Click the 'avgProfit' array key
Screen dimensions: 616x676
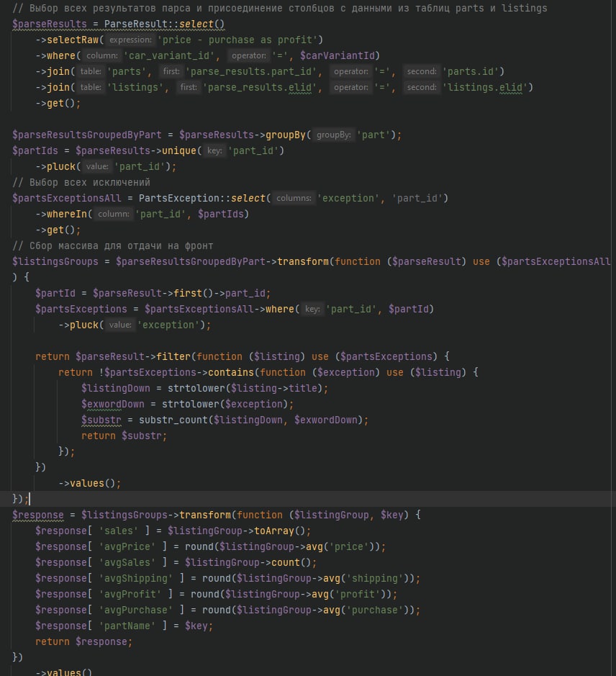(130, 595)
